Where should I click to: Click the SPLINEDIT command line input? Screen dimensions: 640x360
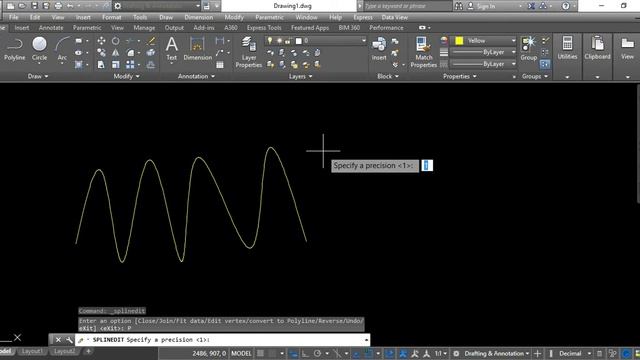222,340
